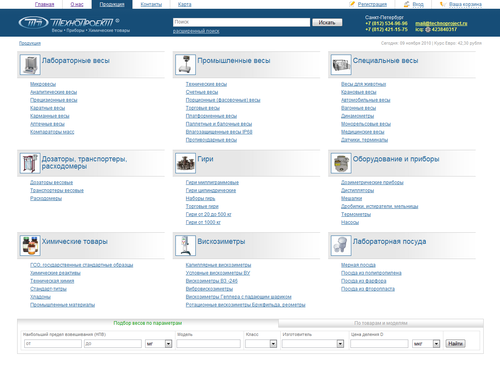Open the Цена деления unit dropdown
Screen dimensions: 500x367
(426, 344)
